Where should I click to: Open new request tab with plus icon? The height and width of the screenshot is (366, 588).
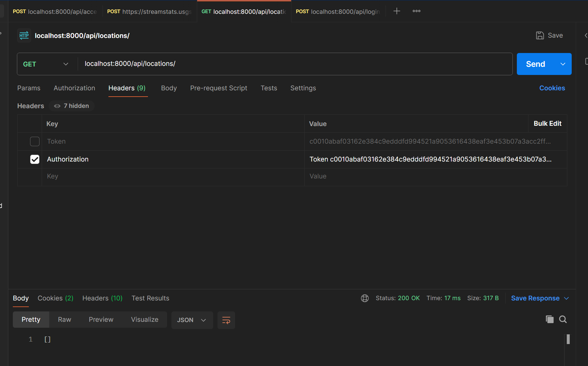(x=396, y=11)
